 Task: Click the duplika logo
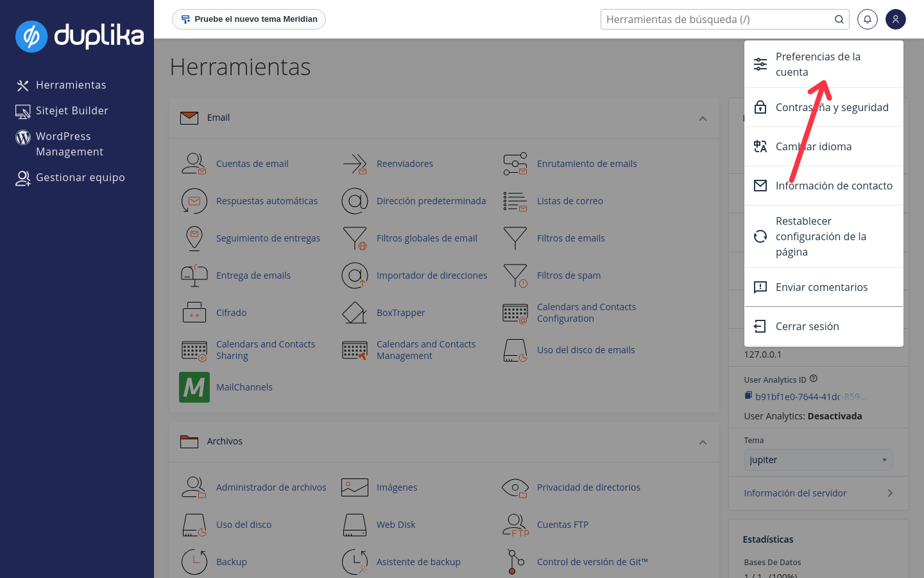(x=80, y=36)
